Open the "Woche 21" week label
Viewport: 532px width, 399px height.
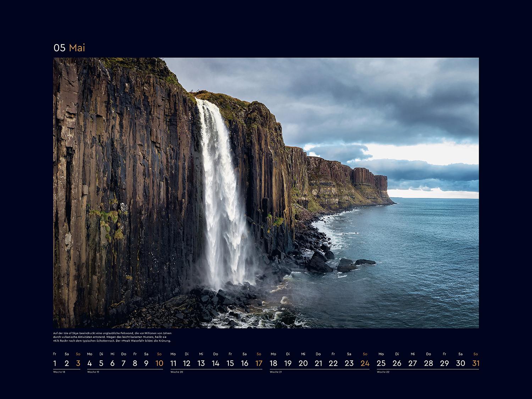click(276, 372)
